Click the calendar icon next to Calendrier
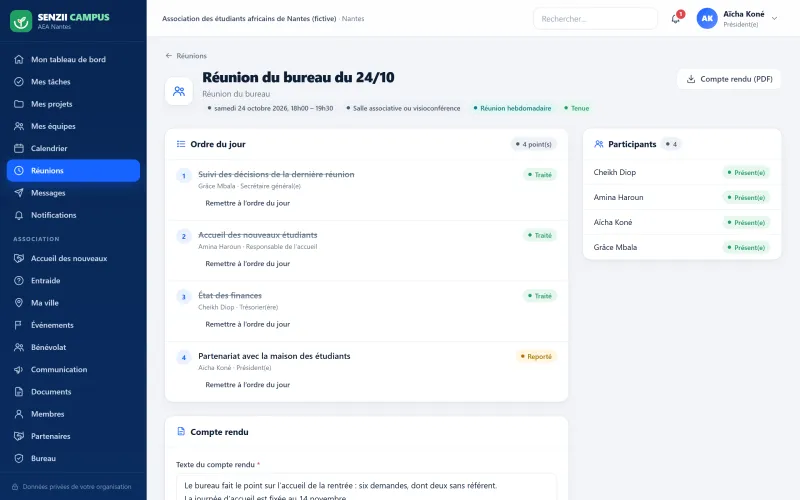Screen dimensions: 800x500 click(19, 148)
